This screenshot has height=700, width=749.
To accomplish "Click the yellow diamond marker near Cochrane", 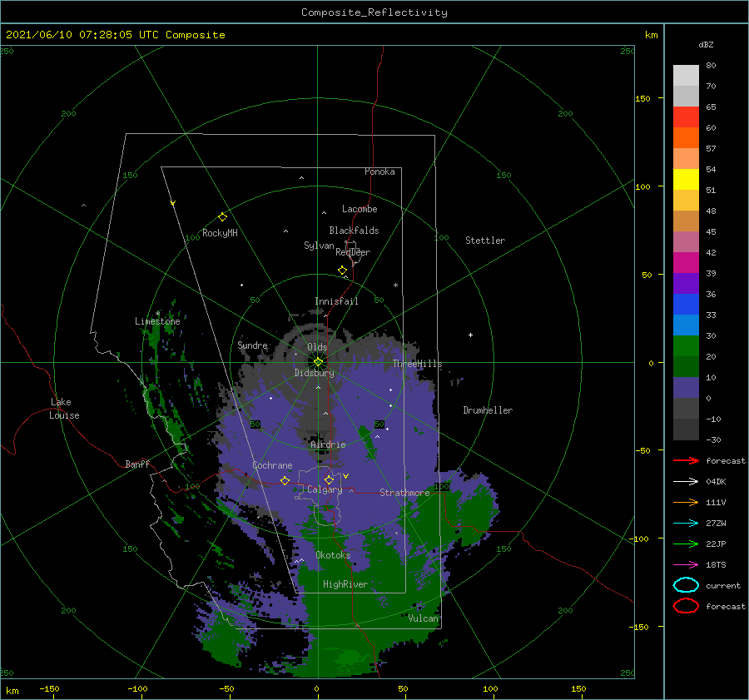I will point(285,480).
